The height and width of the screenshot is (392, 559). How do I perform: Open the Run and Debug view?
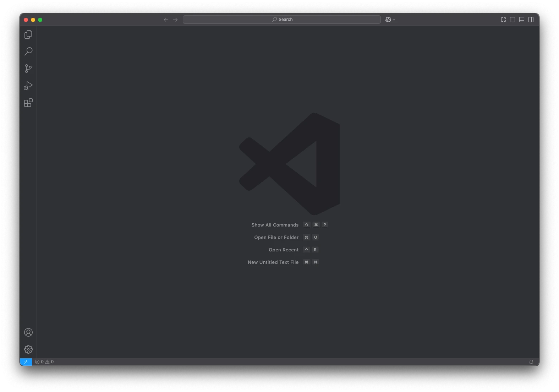click(28, 86)
